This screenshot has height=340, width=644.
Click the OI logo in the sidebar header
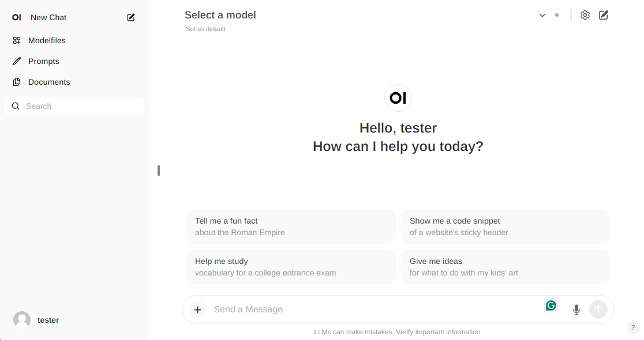point(17,17)
